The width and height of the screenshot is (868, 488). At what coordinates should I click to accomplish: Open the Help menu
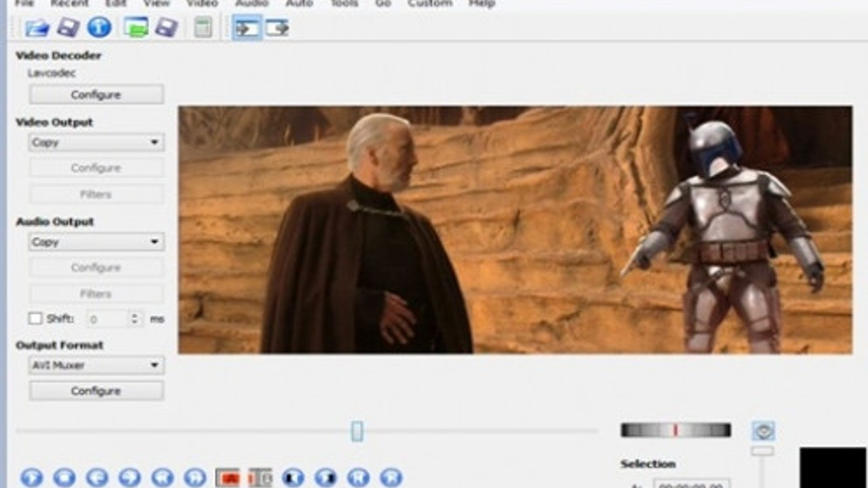tap(482, 3)
